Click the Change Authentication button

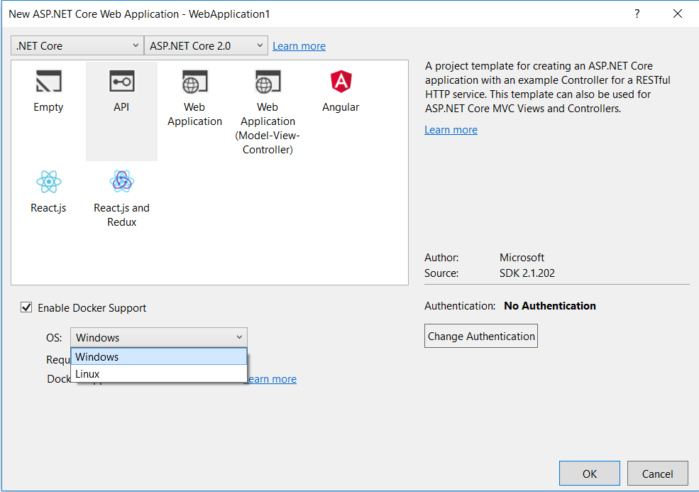pyautogui.click(x=481, y=336)
